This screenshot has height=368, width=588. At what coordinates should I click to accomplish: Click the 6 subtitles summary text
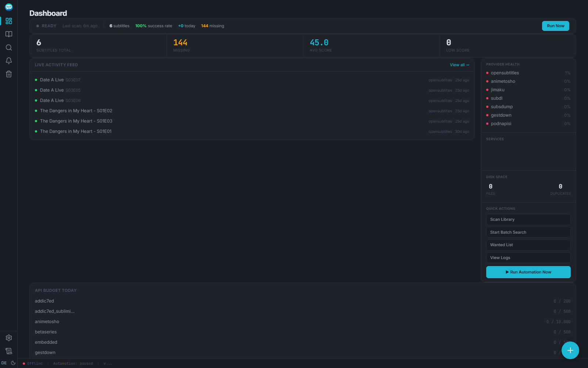pyautogui.click(x=119, y=26)
